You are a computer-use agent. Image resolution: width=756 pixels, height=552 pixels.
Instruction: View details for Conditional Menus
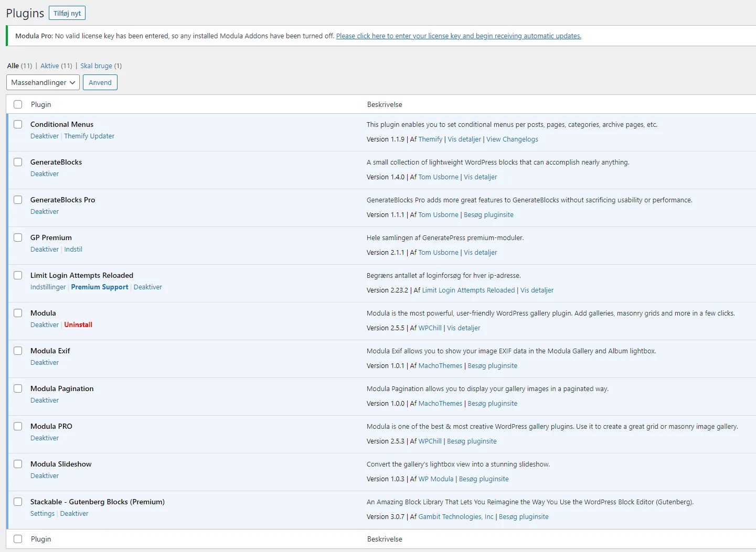464,139
